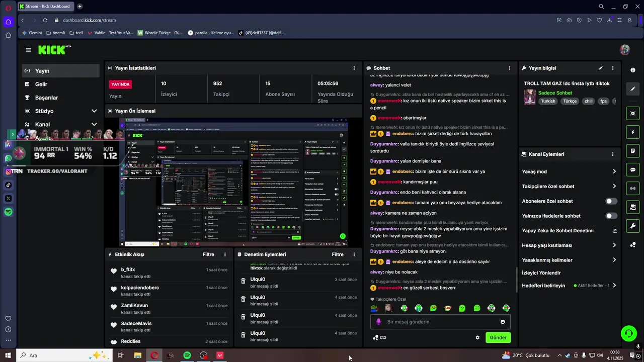Open Hedefleri belirleyin chevron

pyautogui.click(x=614, y=286)
